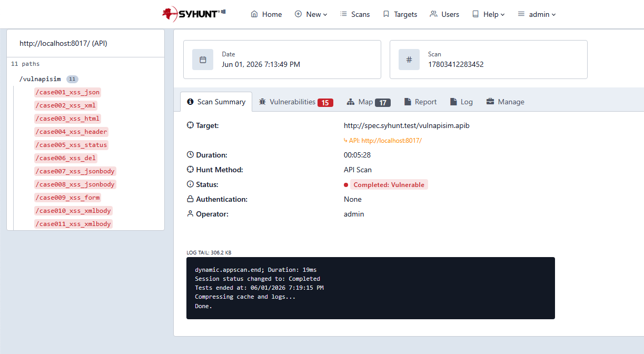Select the /case004_xss_header path
The width and height of the screenshot is (644, 354).
click(x=71, y=132)
